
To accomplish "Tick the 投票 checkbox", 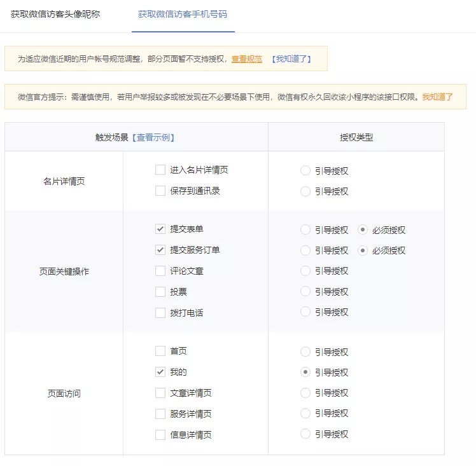I will pyautogui.click(x=160, y=292).
